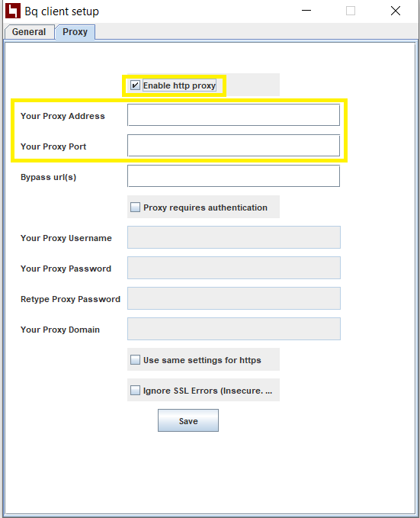
Task: Minimize the Bq client setup window
Action: tap(306, 11)
